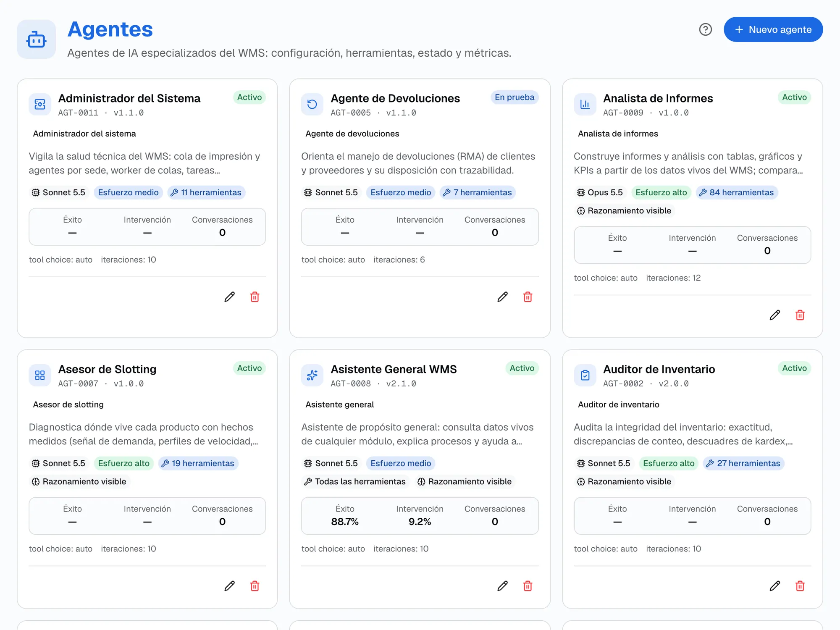Delete the Auditor de Inventario agent

(x=800, y=586)
